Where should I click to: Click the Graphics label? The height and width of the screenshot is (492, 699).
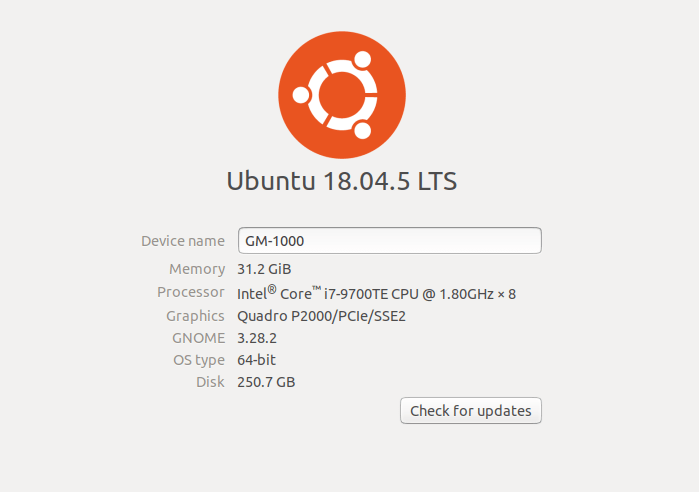coord(195,316)
